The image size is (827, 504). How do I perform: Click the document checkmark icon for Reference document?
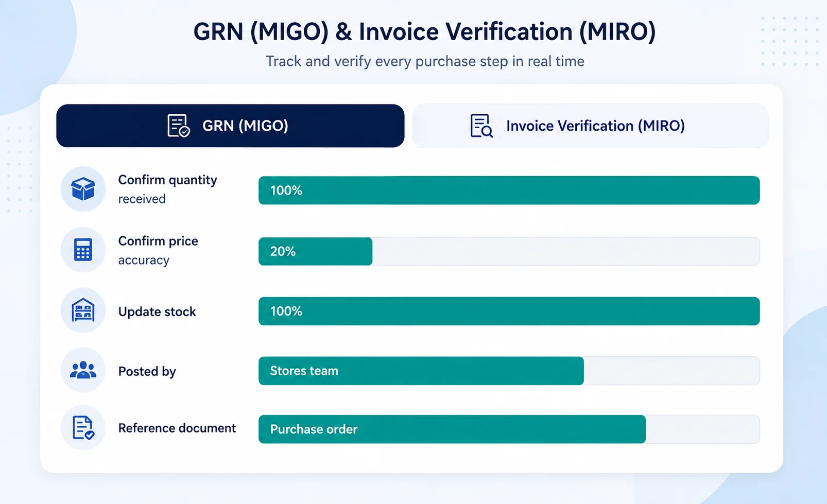point(83,428)
